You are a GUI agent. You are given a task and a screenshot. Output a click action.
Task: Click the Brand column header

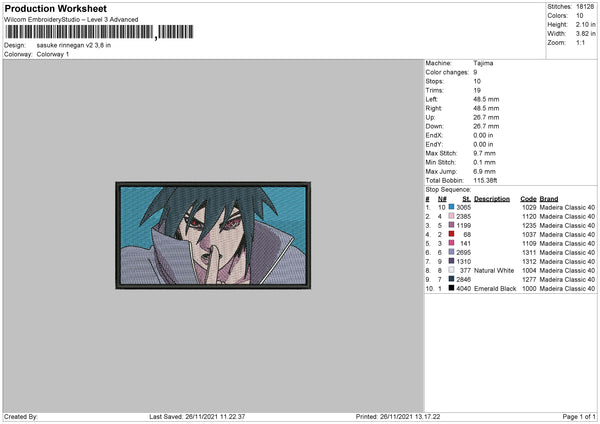[549, 199]
